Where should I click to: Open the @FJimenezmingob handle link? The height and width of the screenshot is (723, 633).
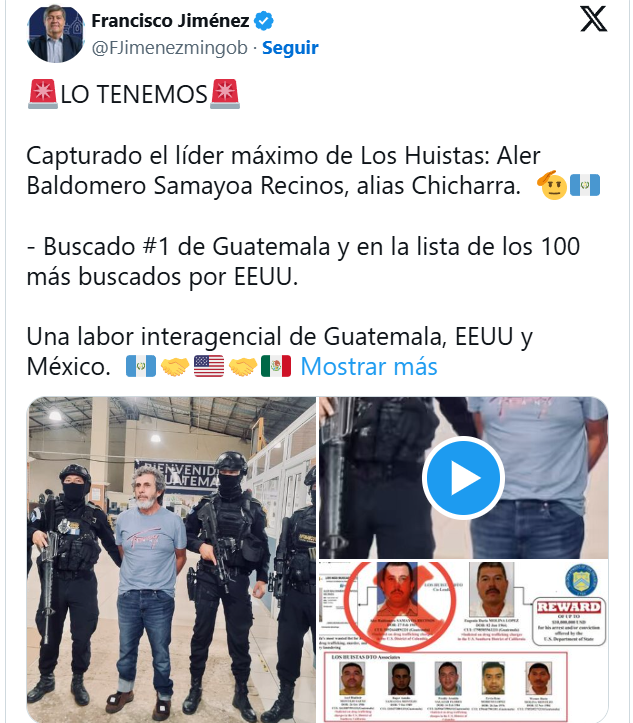(x=169, y=47)
